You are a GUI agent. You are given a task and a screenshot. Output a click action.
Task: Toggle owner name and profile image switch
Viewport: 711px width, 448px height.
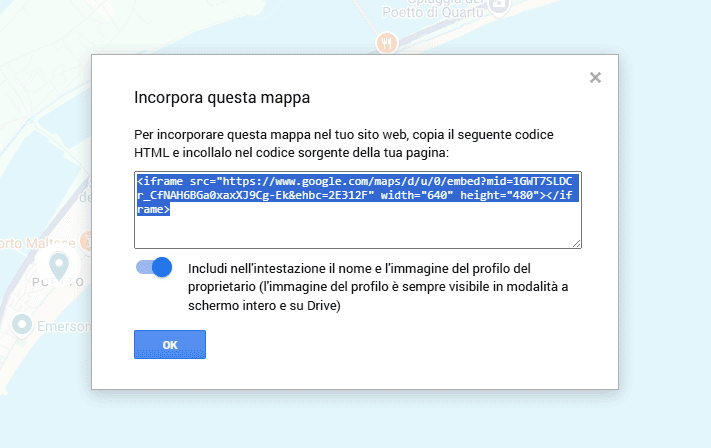point(154,267)
